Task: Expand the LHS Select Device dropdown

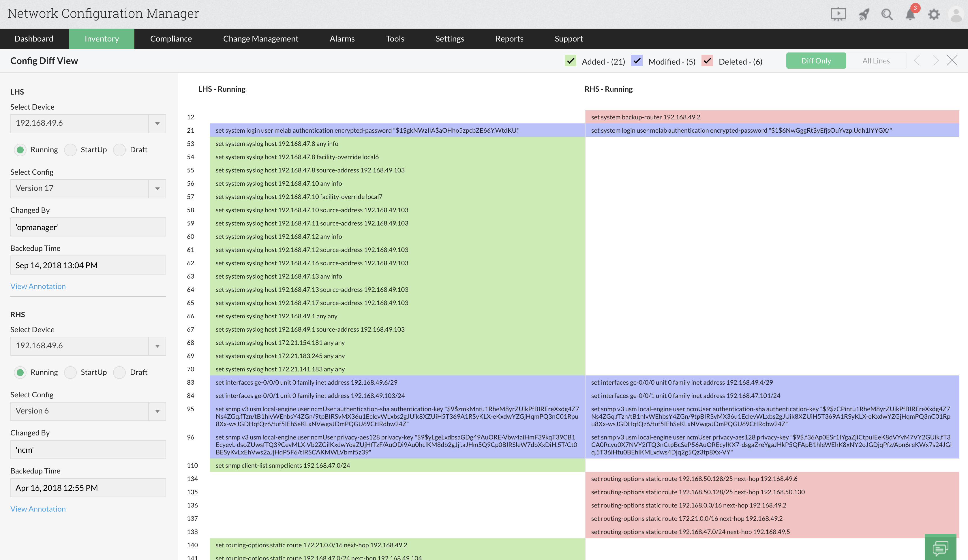Action: coord(157,123)
